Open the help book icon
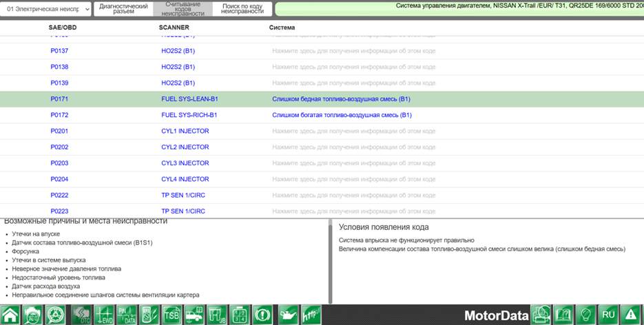The image size is (644, 325). point(563,315)
